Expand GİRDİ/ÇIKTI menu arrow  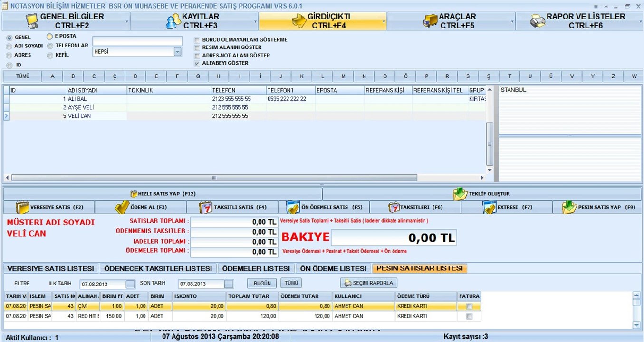tap(384, 22)
